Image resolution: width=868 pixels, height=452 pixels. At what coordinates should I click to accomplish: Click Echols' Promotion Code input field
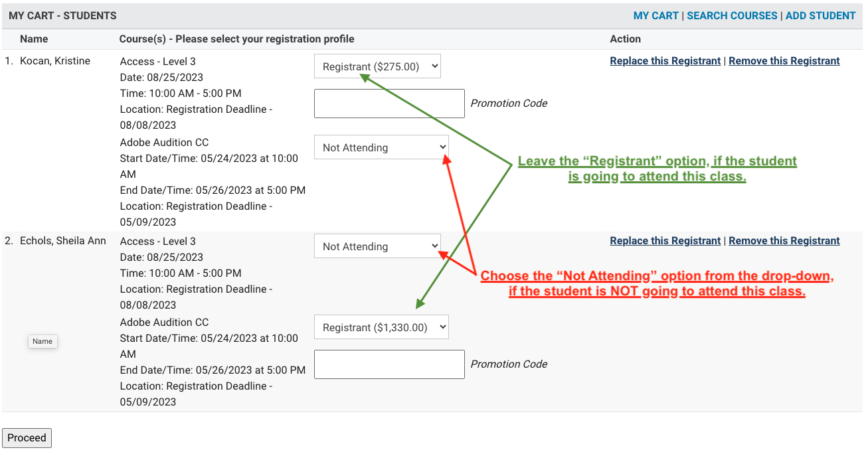pyautogui.click(x=389, y=364)
